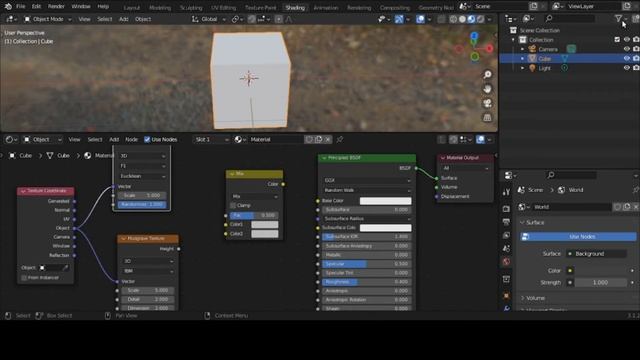The height and width of the screenshot is (360, 640).
Task: Pin the node editor material
Action: click(x=340, y=140)
